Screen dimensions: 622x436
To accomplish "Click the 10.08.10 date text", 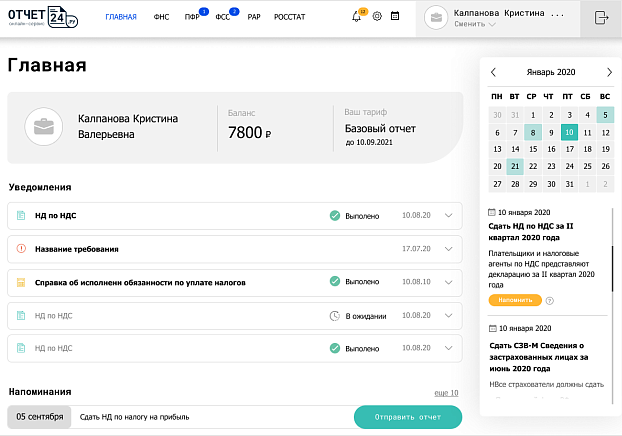I will (416, 282).
